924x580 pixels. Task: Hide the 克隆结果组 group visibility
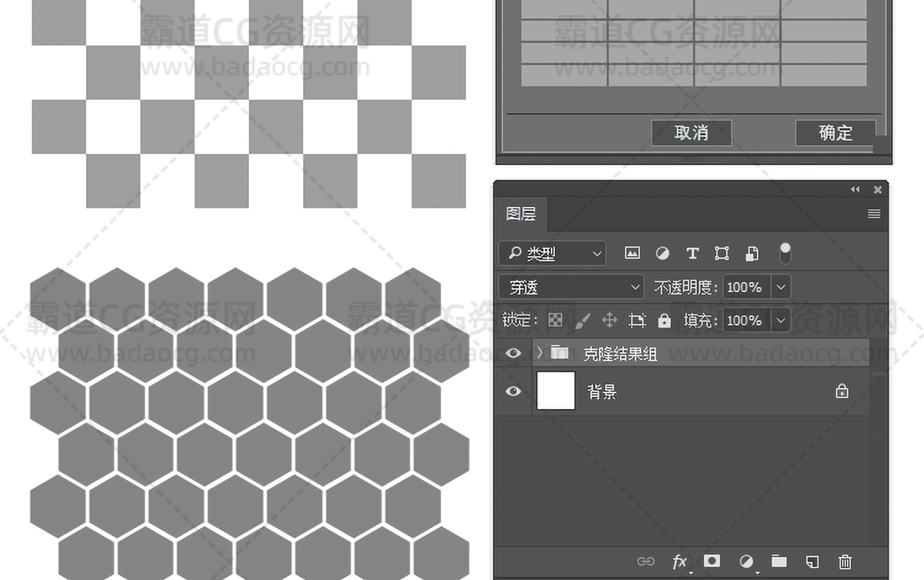(x=513, y=353)
